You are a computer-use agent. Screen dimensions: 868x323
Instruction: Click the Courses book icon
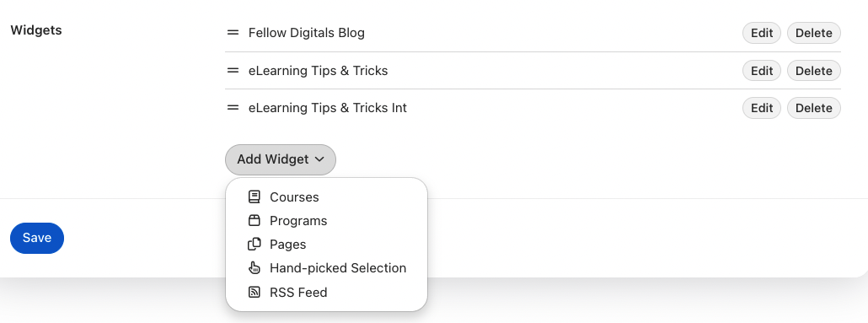(x=255, y=196)
